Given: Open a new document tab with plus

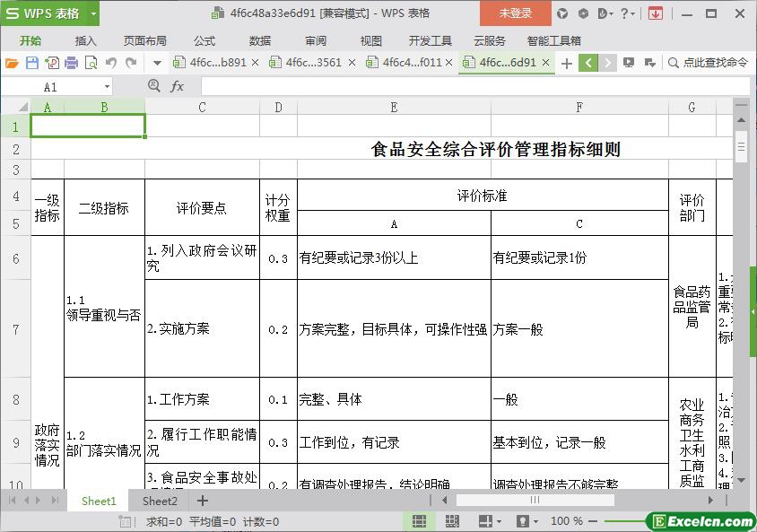Looking at the screenshot, I should click(x=566, y=63).
